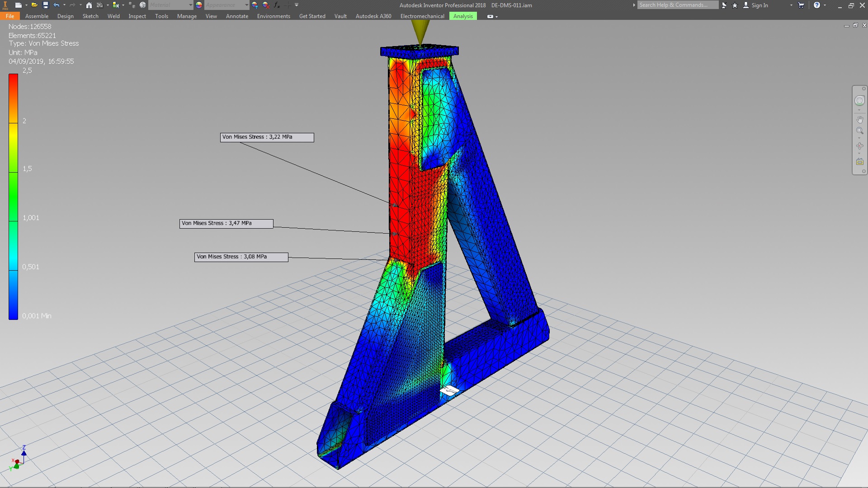
Task: Switch to the Analysis tab
Action: 463,16
